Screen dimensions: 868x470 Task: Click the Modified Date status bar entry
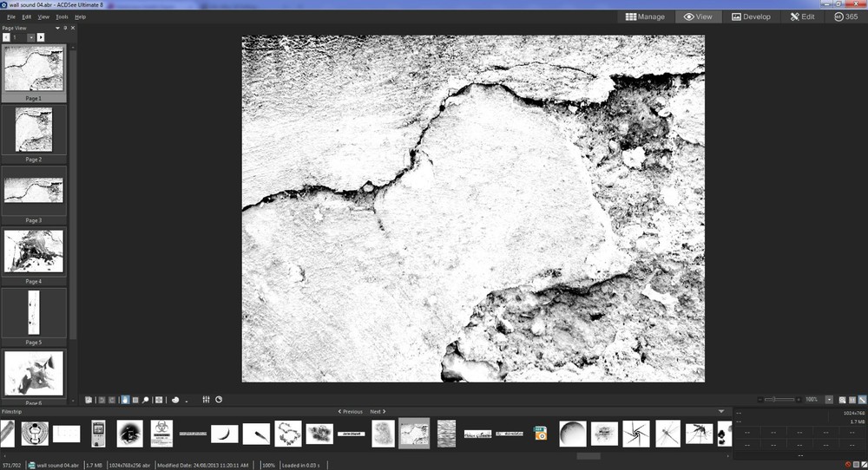[202, 465]
